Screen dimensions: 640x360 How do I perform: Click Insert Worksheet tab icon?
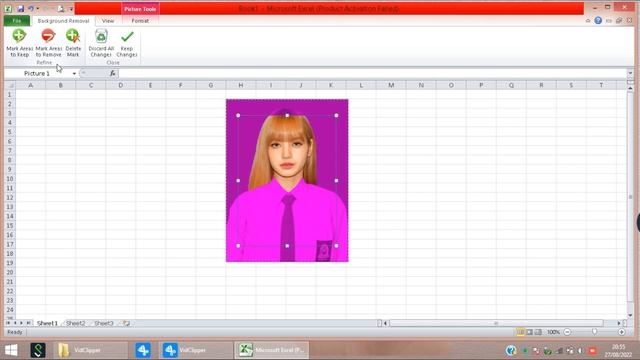[126, 323]
